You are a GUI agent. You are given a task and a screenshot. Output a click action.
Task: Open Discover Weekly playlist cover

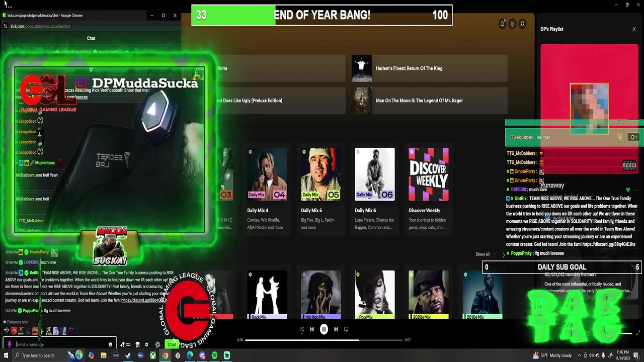coord(429,174)
